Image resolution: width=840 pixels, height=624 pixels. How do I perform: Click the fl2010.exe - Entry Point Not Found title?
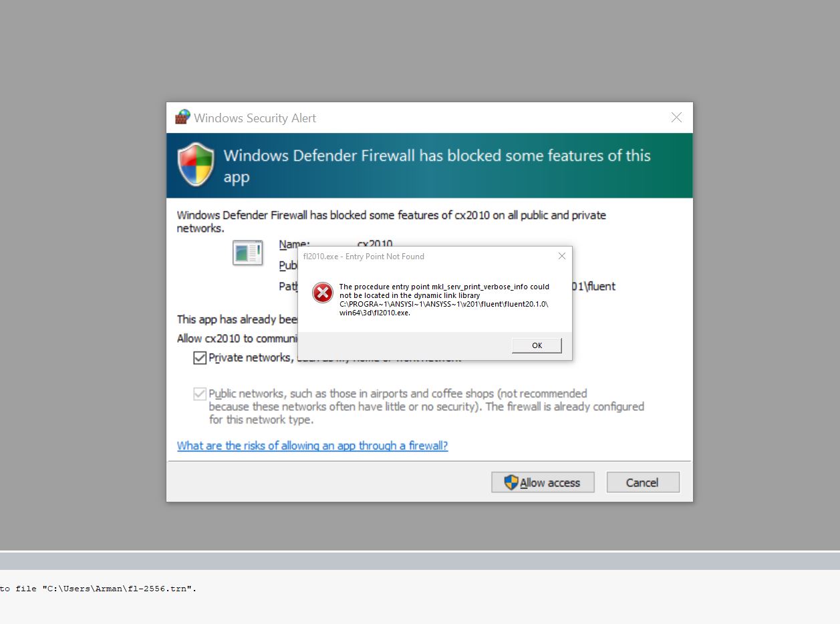(x=364, y=257)
